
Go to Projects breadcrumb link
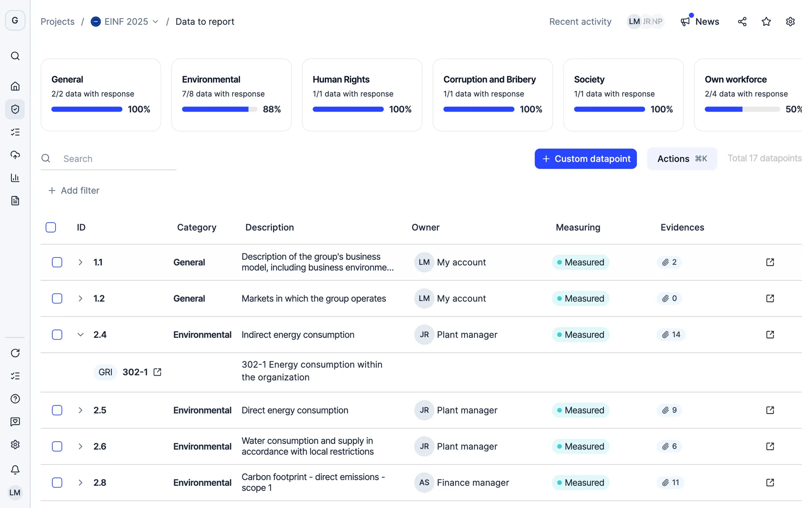click(x=57, y=22)
